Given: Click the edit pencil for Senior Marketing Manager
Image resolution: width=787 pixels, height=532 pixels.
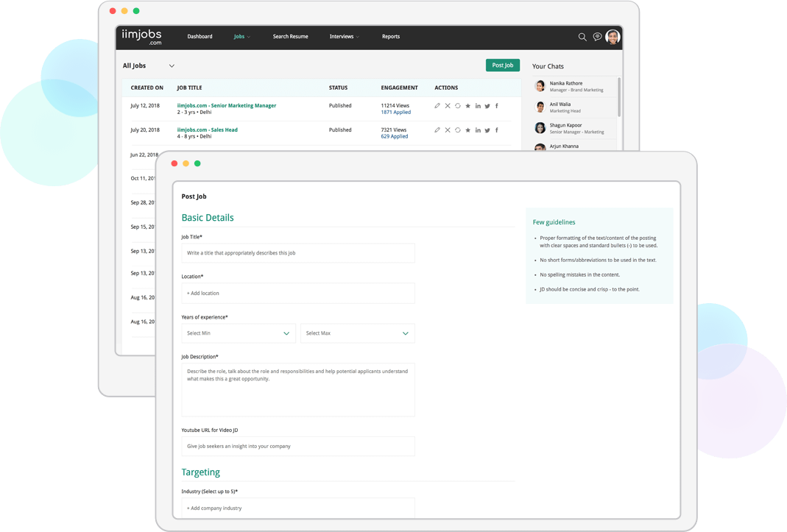Looking at the screenshot, I should coord(437,106).
